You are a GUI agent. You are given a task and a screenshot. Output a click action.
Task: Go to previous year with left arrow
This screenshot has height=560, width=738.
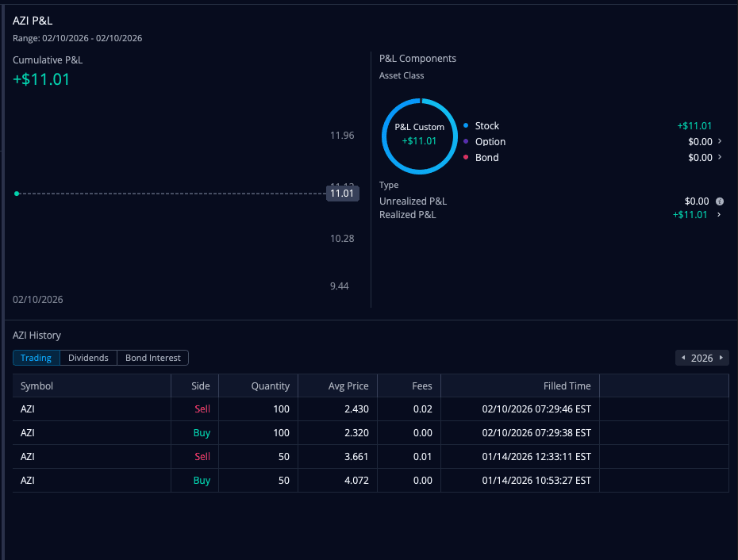(683, 359)
